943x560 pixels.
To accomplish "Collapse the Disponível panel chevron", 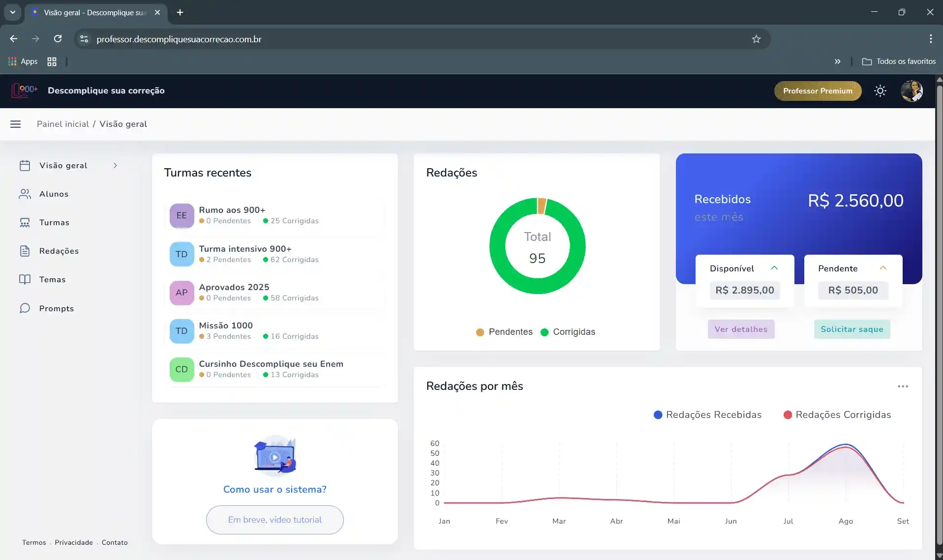I will pyautogui.click(x=775, y=268).
